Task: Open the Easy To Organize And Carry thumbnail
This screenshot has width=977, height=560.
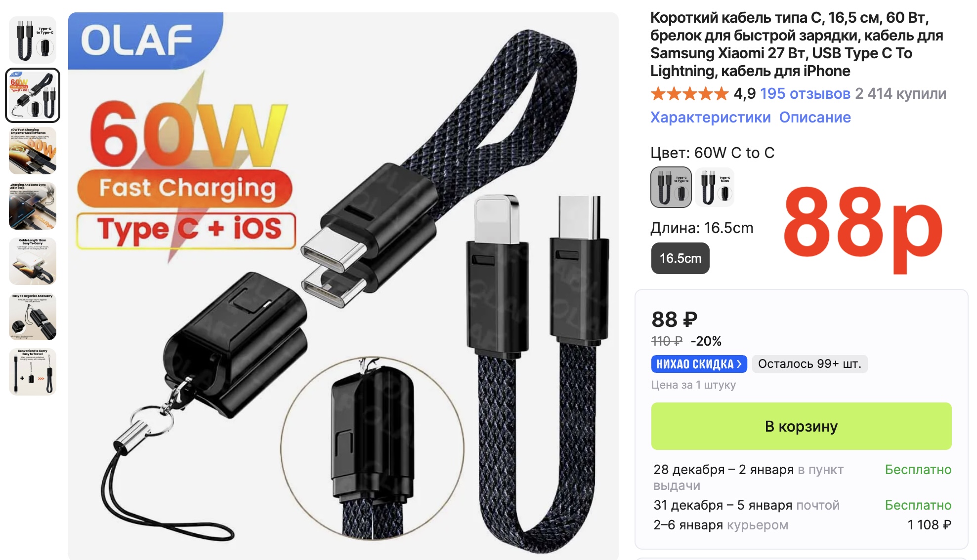Action: 33,317
